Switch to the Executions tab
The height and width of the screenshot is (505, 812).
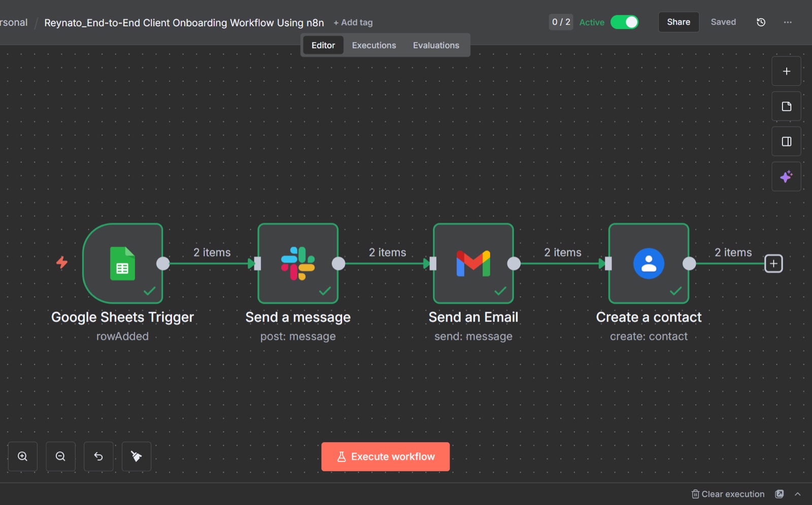tap(374, 45)
